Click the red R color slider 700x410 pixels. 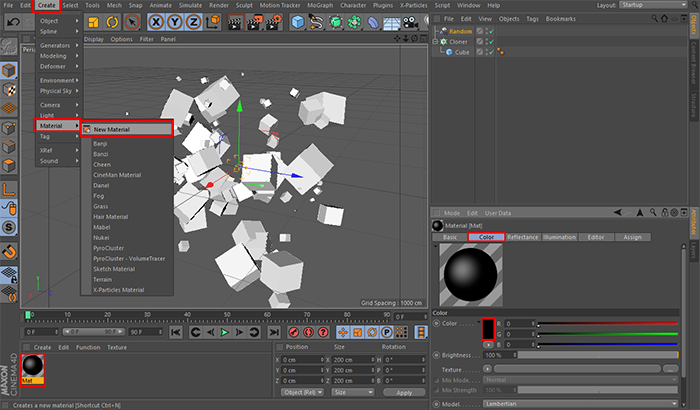[608, 323]
